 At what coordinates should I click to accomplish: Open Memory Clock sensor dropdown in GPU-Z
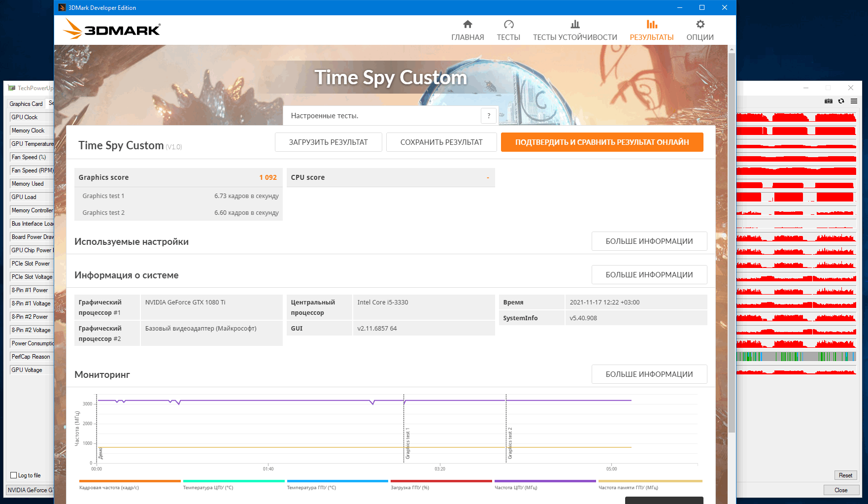pos(32,131)
